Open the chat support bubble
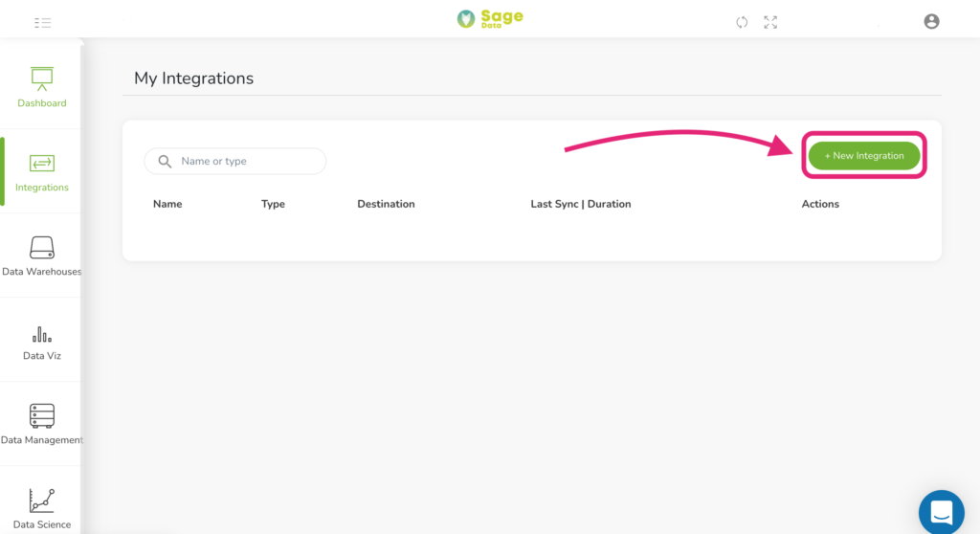The height and width of the screenshot is (534, 980). tap(942, 512)
